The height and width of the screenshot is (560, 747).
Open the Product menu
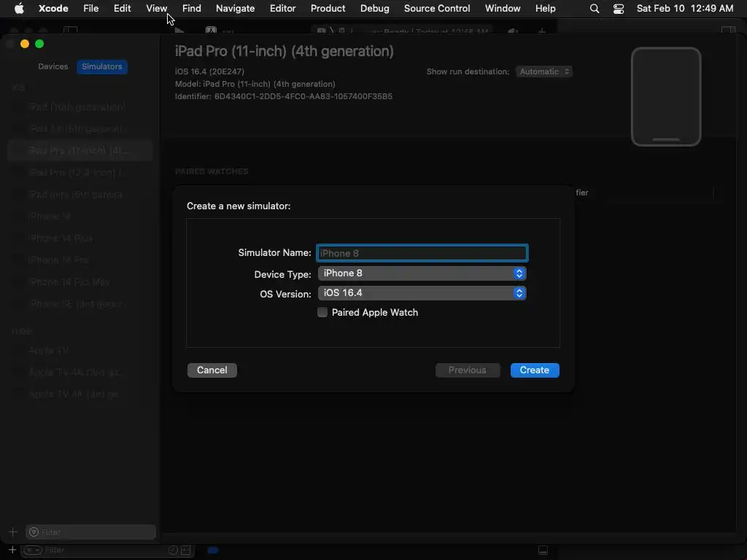[x=328, y=8]
